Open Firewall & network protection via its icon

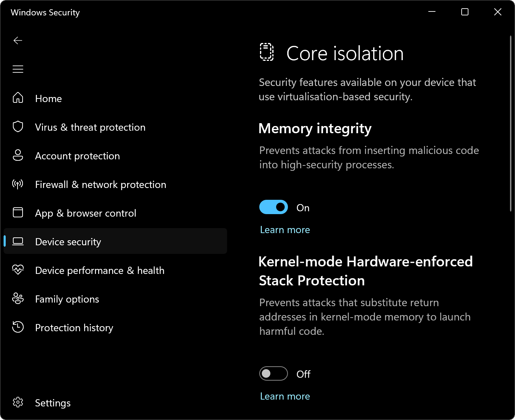click(x=18, y=184)
